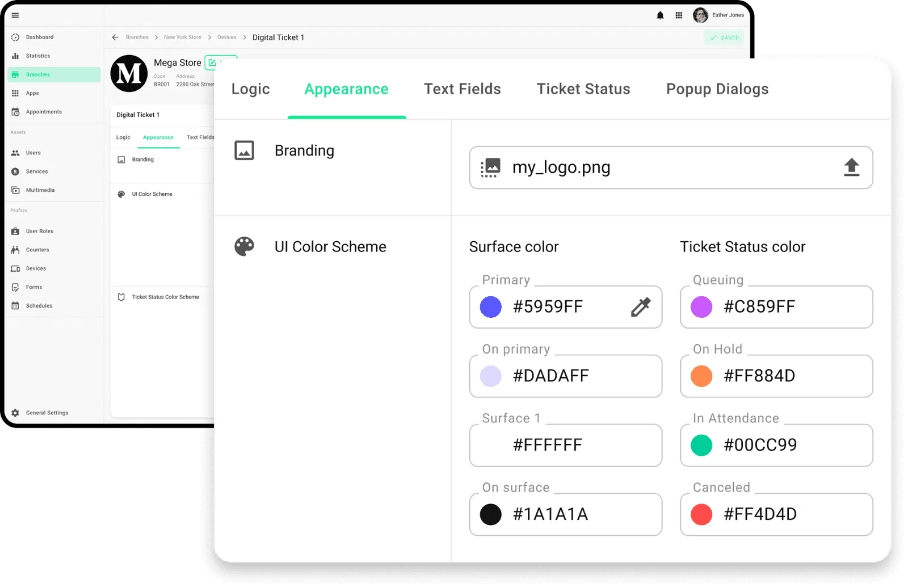Click the Saved status button
This screenshot has height=588, width=908.
(x=724, y=37)
